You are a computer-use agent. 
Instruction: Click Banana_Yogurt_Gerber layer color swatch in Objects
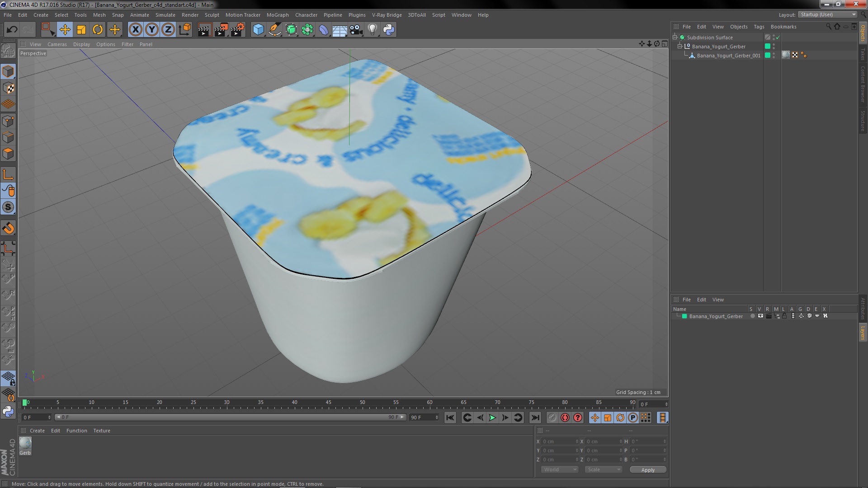[x=767, y=47]
